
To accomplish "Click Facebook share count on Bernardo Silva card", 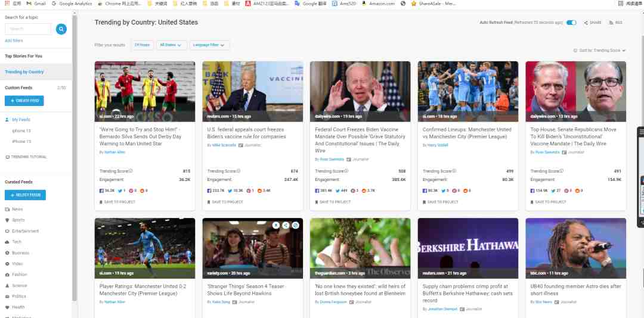I will (107, 191).
